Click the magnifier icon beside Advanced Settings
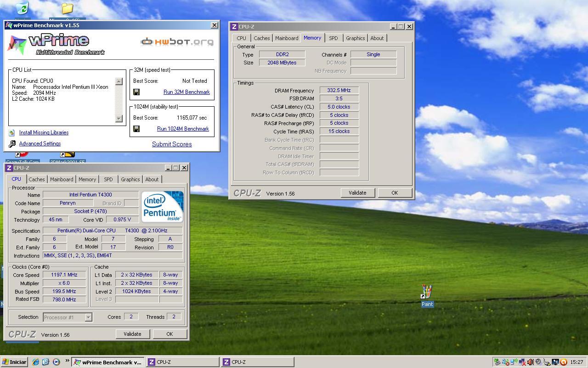The width and height of the screenshot is (588, 368). pyautogui.click(x=12, y=144)
